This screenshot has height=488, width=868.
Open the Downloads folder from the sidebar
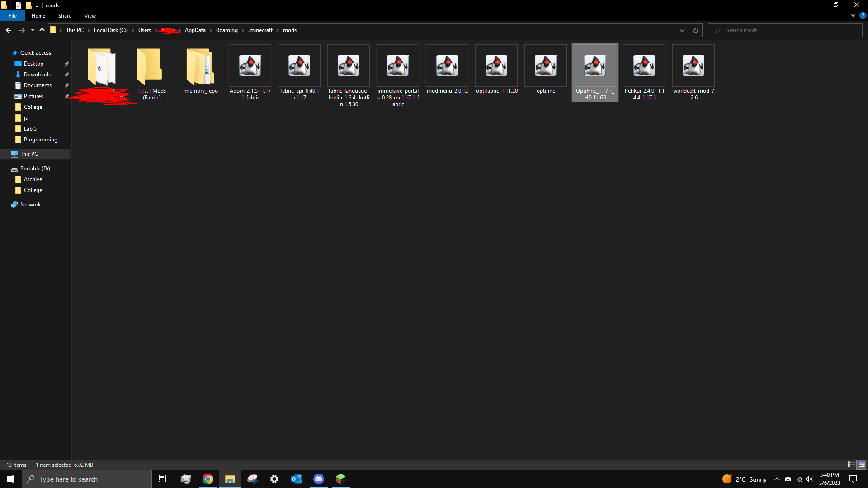click(x=36, y=74)
